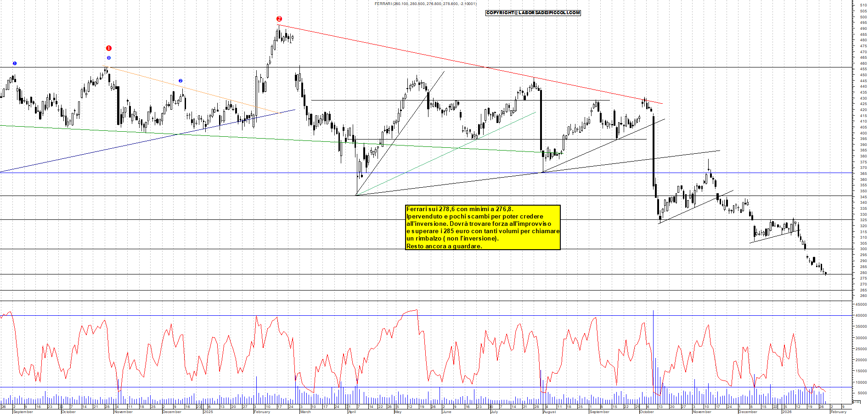
Task: Click the 2025 year label on time axis
Action: point(208,412)
